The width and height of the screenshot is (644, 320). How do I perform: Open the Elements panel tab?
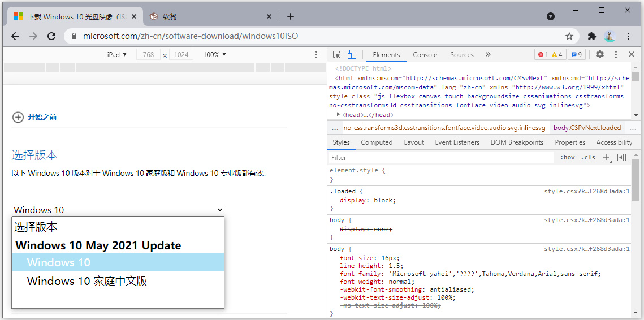click(x=386, y=55)
